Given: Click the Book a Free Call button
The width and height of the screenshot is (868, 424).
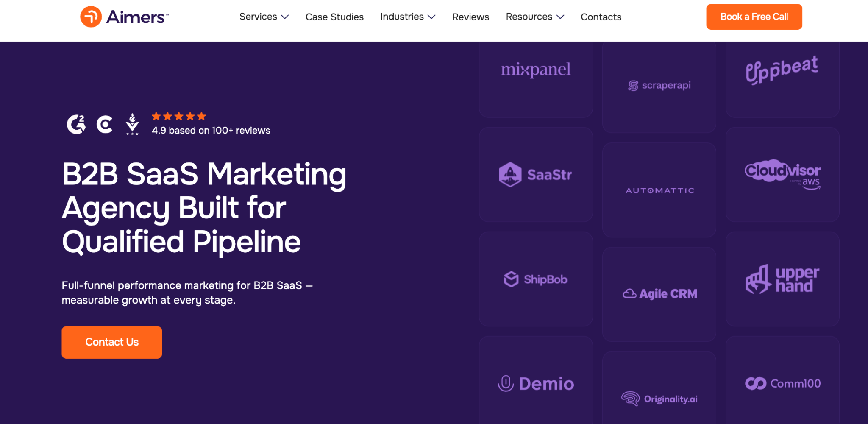Looking at the screenshot, I should pos(754,17).
